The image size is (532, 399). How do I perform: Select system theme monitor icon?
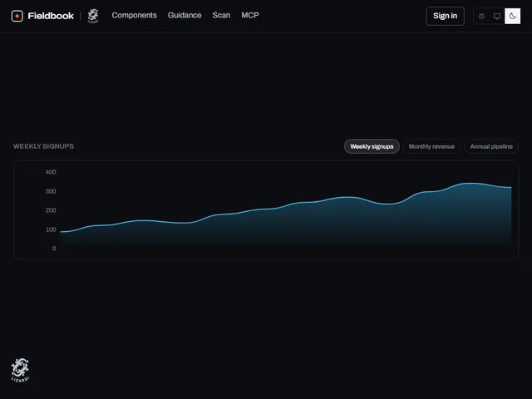497,16
